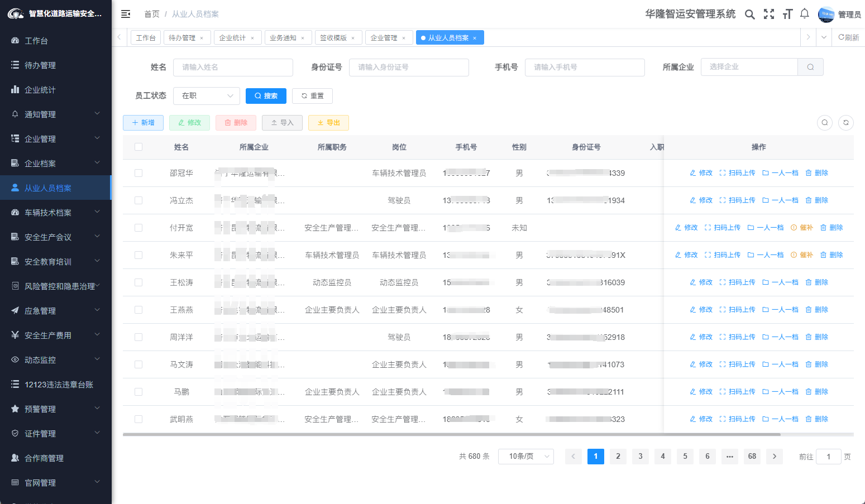The width and height of the screenshot is (865, 504).
Task: Close the 从业人员档案 tab
Action: click(x=475, y=38)
